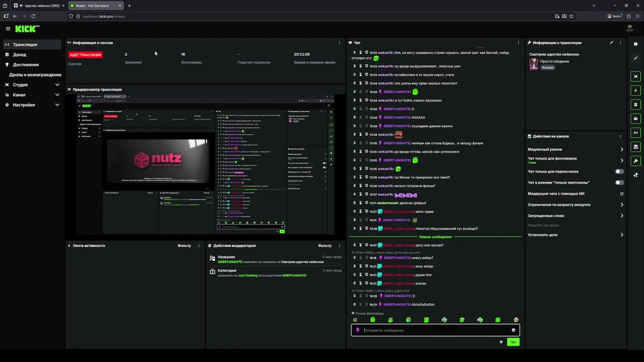
Task: Switch to Царство небесное (2005) browser tab
Action: (x=39, y=6)
